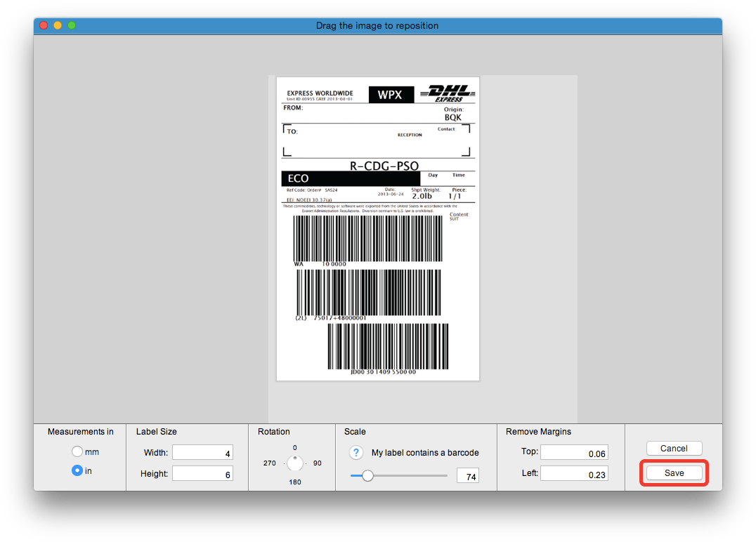Zoom the window with the green button
Viewport: 756px width, 542px height.
coord(72,25)
